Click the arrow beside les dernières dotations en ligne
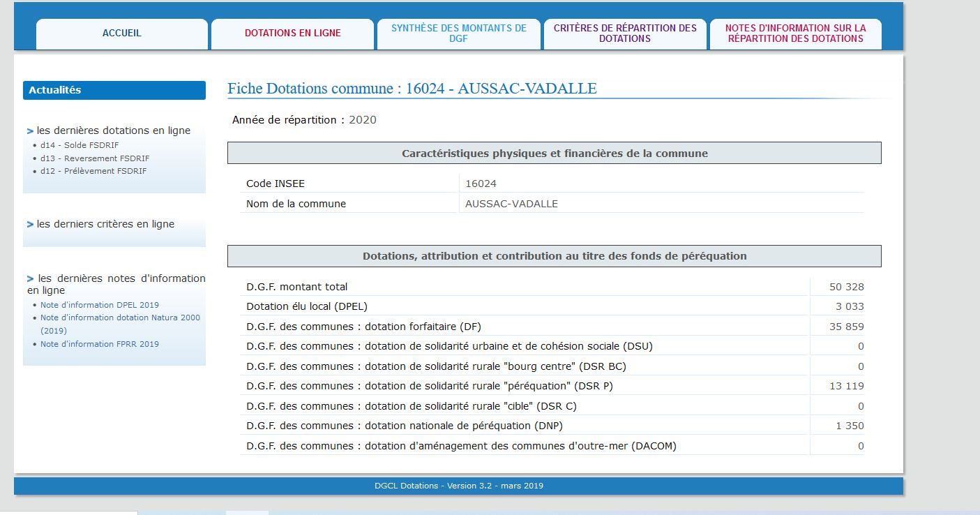 (30, 131)
